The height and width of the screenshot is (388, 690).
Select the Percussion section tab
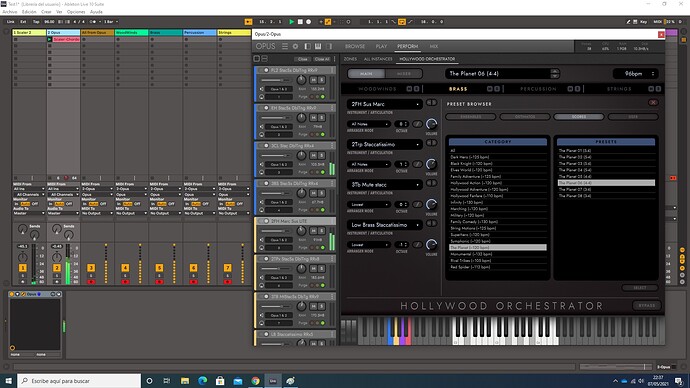[x=538, y=89]
